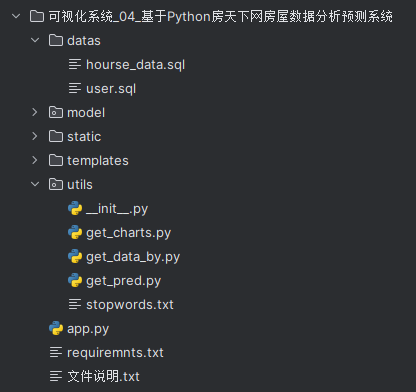Click the Python icon of get_charts.py
416x392 pixels.
click(75, 232)
